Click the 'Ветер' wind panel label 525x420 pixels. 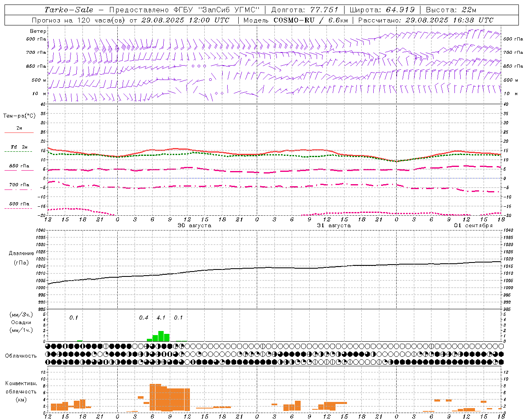[x=38, y=31]
